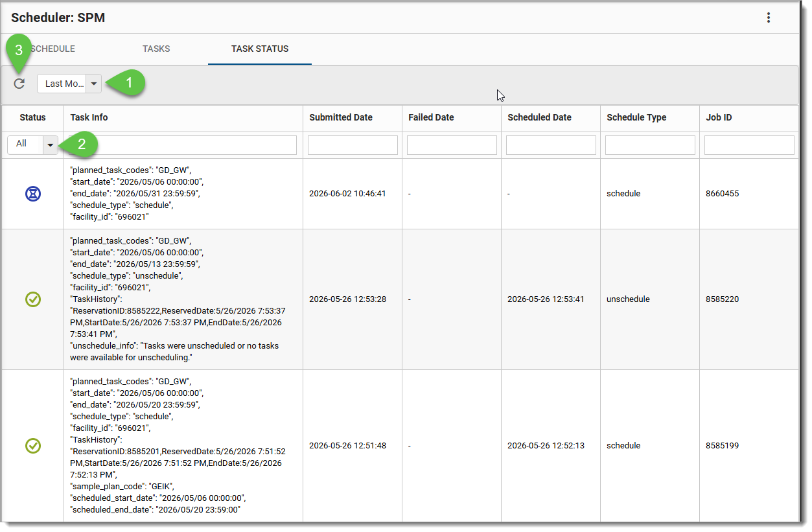Open the Last Month period dropdown arrow
This screenshot has height=532, width=812.
point(95,84)
